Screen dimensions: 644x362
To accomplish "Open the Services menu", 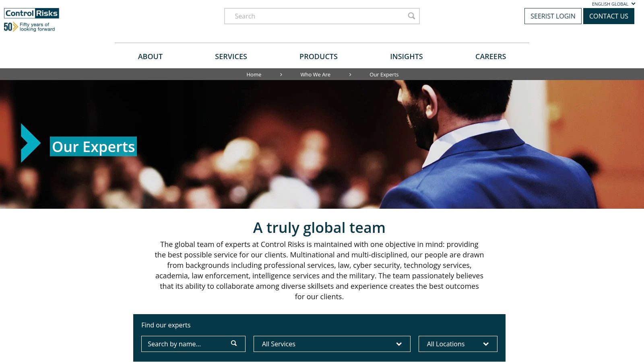I will click(231, 57).
